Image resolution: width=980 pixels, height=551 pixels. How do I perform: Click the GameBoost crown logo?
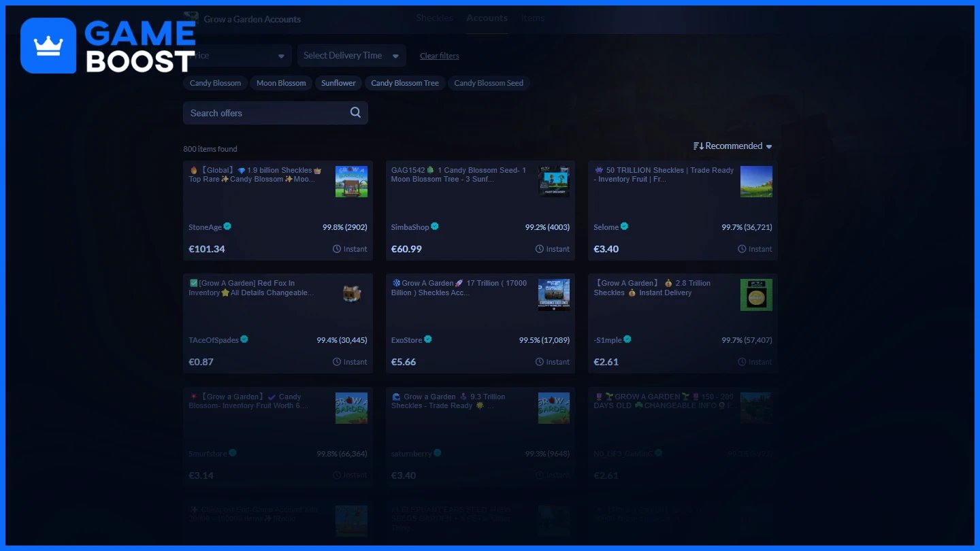click(x=48, y=46)
